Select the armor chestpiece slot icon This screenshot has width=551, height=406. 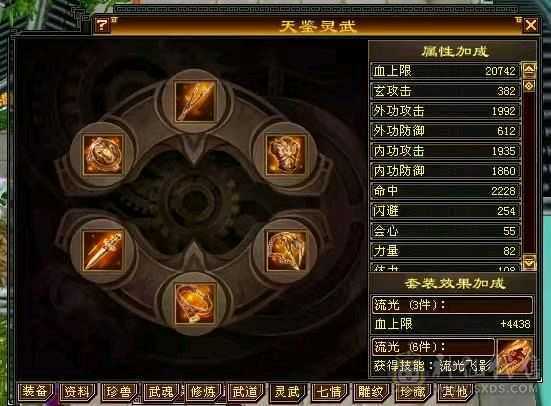pos(285,155)
